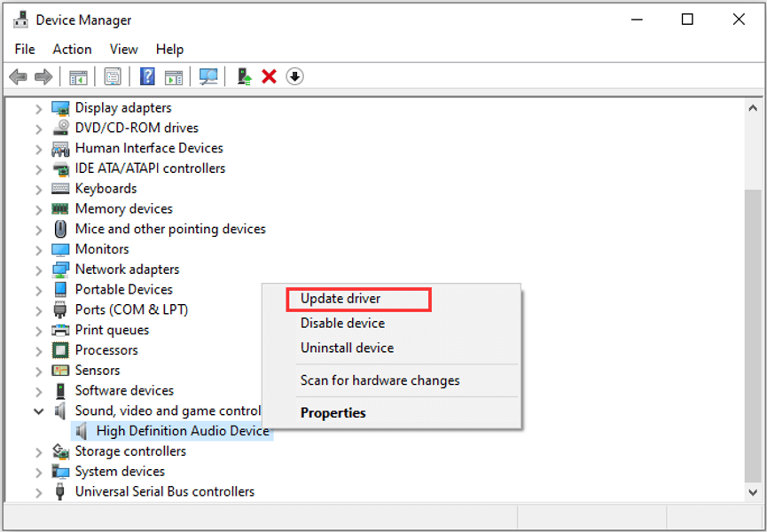Click the Network adapters category icon
The image size is (767, 532).
(60, 270)
